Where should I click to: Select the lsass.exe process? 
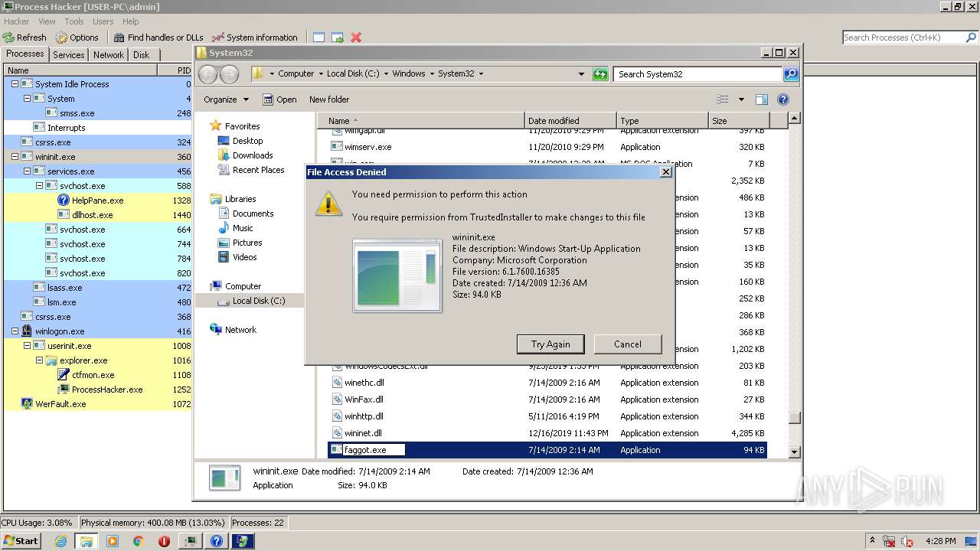tap(97, 288)
